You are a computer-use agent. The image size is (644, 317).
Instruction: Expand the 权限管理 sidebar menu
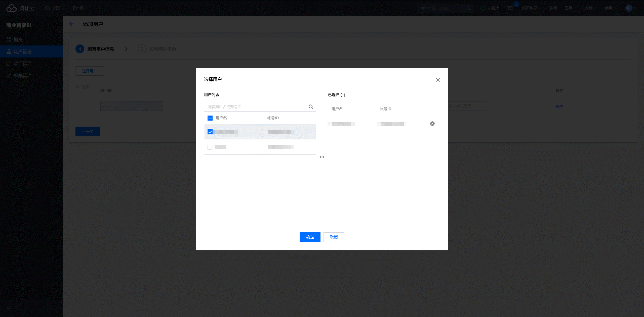coord(31,75)
